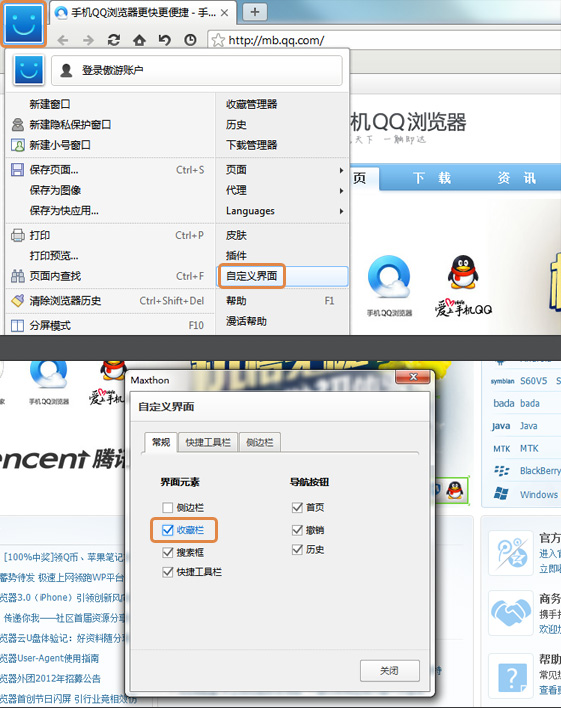Click the undo closed tab arrow icon
561x708 pixels.
pyautogui.click(x=164, y=40)
